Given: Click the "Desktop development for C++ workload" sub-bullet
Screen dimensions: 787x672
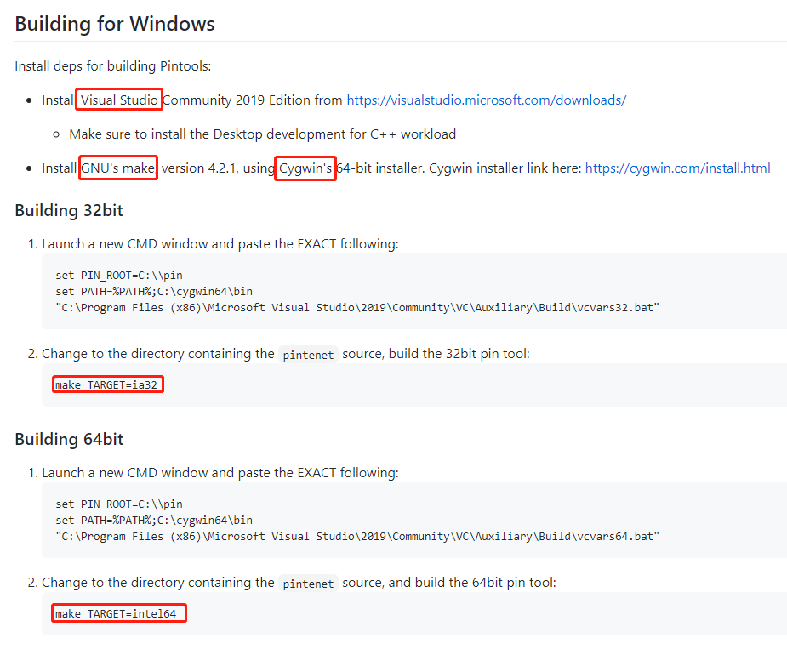Looking at the screenshot, I should [262, 134].
